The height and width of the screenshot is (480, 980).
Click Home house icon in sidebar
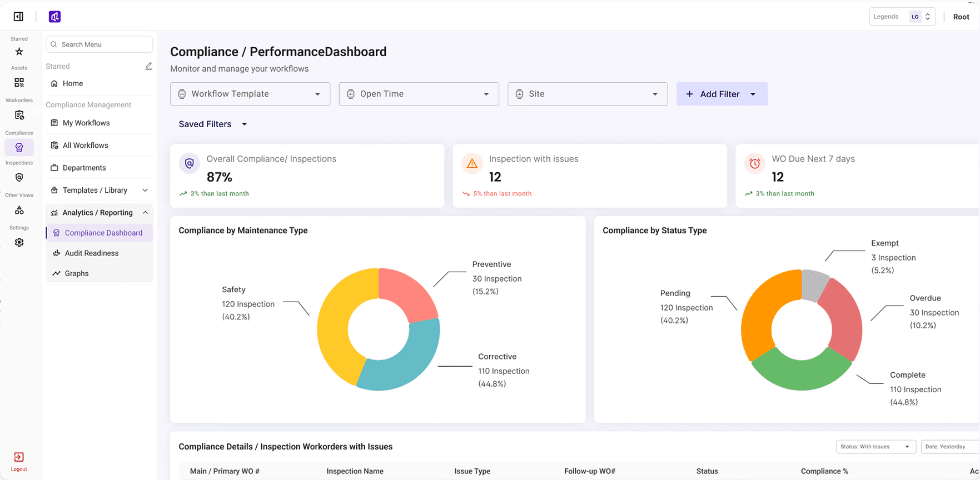point(54,83)
